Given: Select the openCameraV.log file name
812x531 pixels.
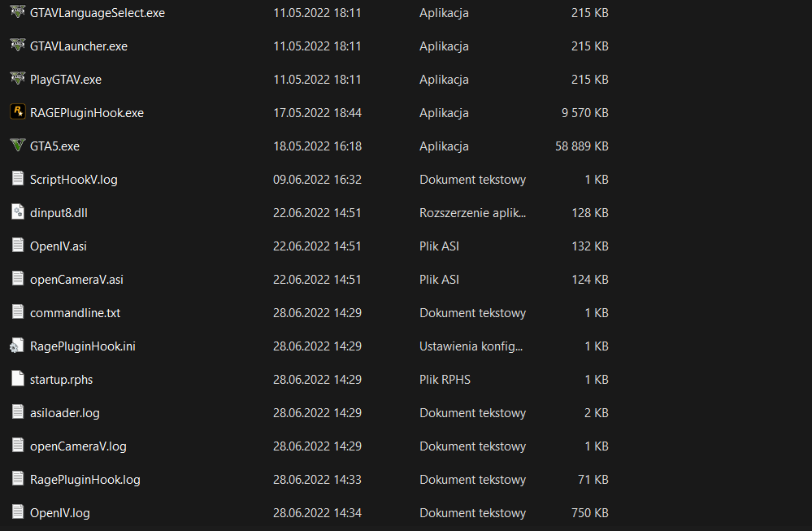Looking at the screenshot, I should 78,446.
